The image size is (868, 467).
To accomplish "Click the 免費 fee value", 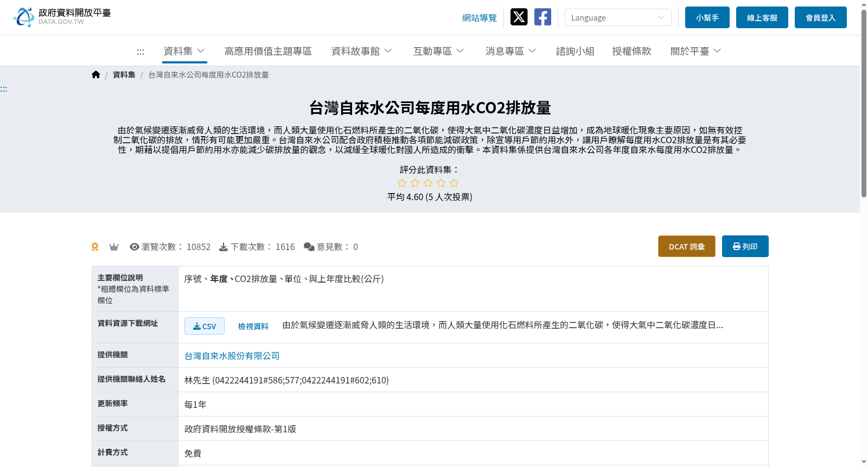I will click(x=193, y=453).
